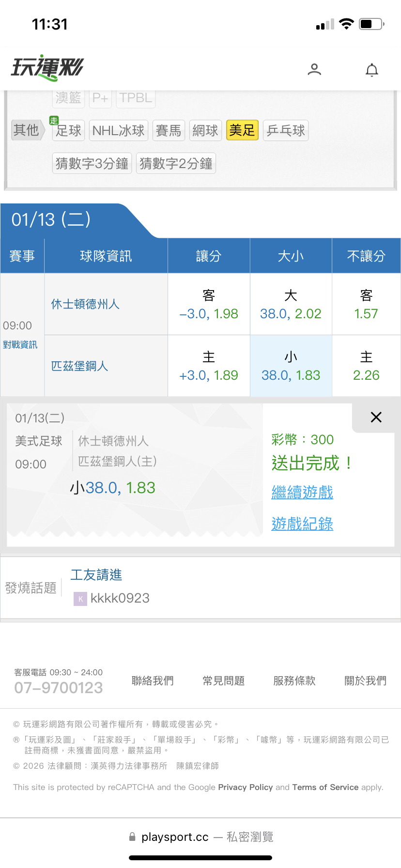Pick the away spread -3.0, 1.98
This screenshot has height=868, width=401.
(209, 305)
